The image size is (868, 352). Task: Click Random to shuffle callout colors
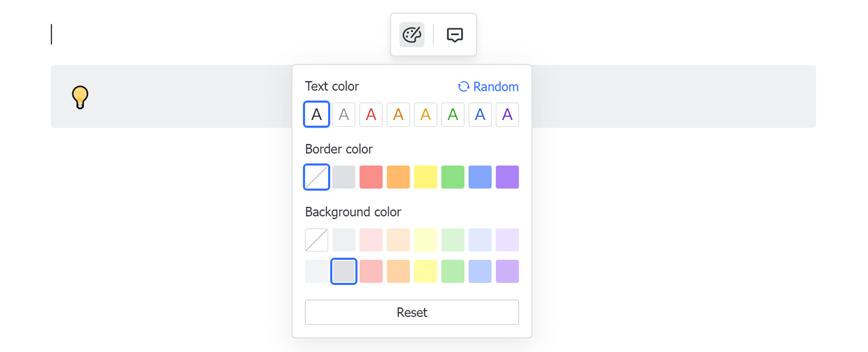(488, 87)
